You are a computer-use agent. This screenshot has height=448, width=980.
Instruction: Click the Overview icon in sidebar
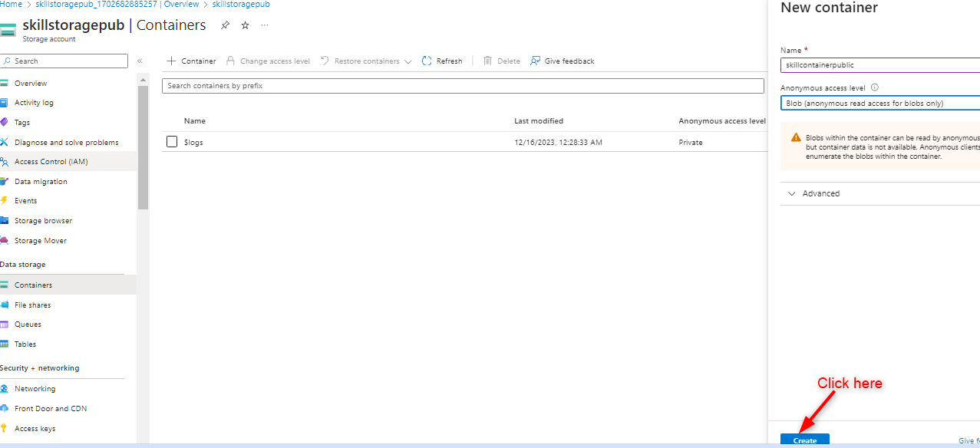pyautogui.click(x=5, y=83)
